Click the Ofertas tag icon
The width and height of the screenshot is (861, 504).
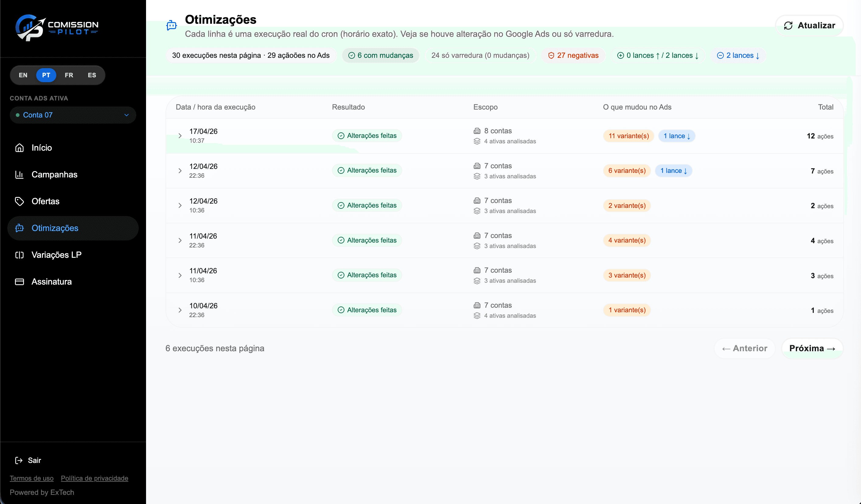19,201
